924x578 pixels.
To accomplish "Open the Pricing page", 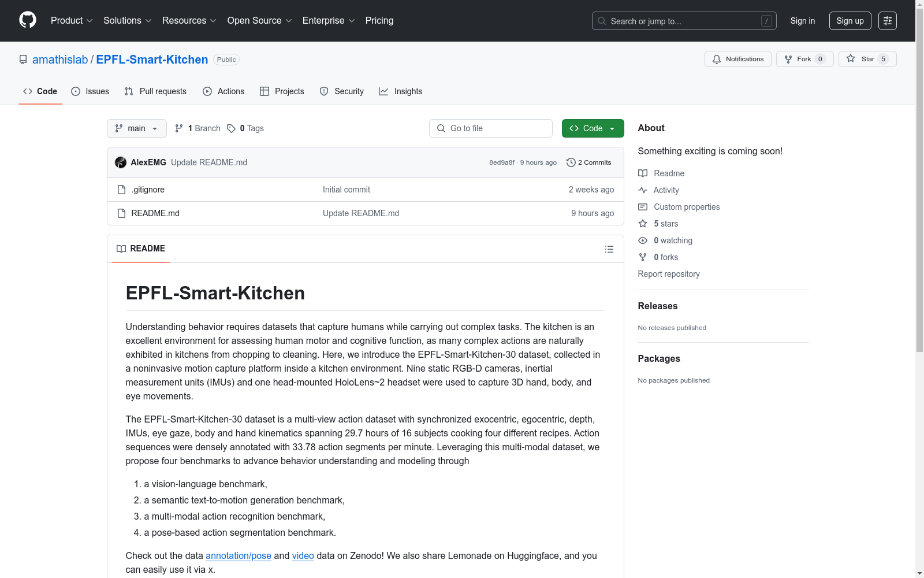I will [379, 20].
